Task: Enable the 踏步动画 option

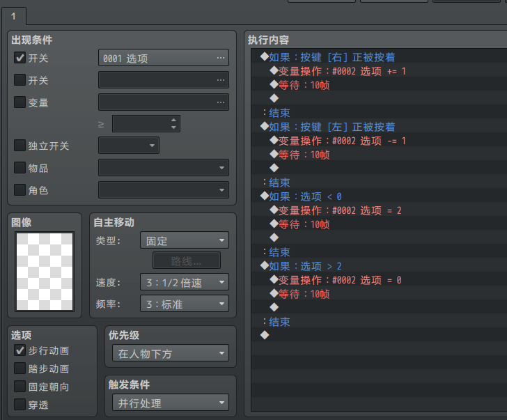Action: 19,368
